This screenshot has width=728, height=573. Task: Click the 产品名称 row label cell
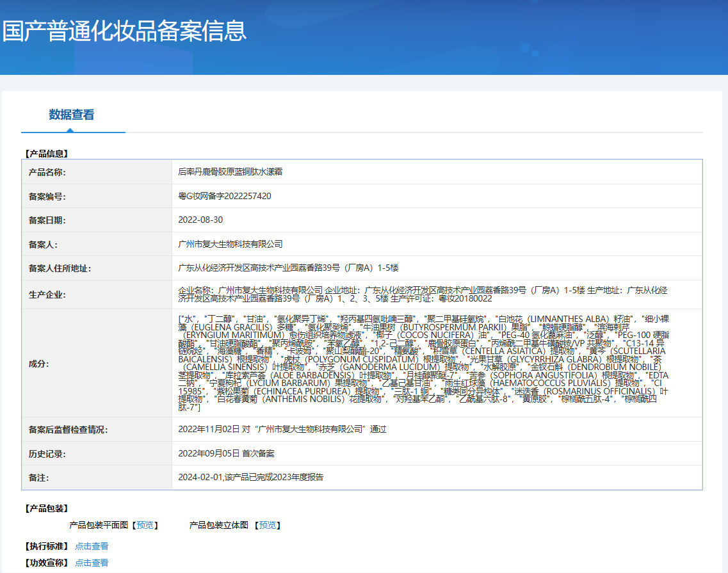tap(97, 172)
